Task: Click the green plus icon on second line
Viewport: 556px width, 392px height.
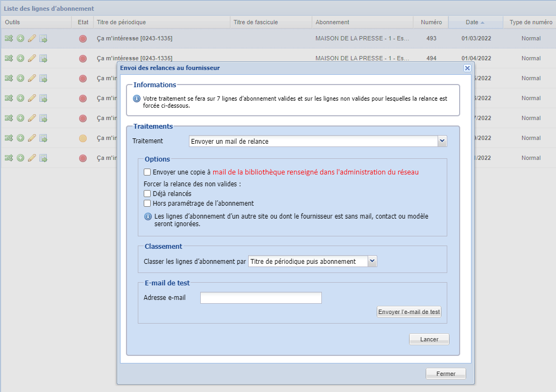Action: click(19, 58)
